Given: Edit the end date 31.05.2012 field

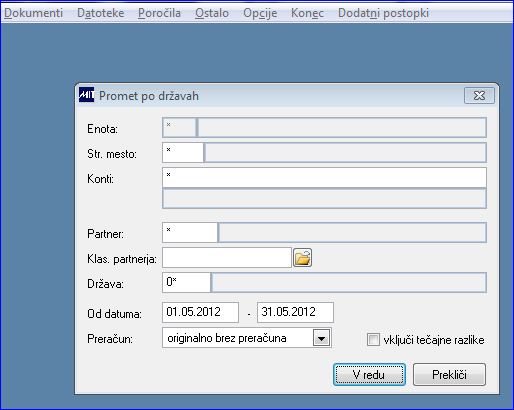Looking at the screenshot, I should [295, 312].
